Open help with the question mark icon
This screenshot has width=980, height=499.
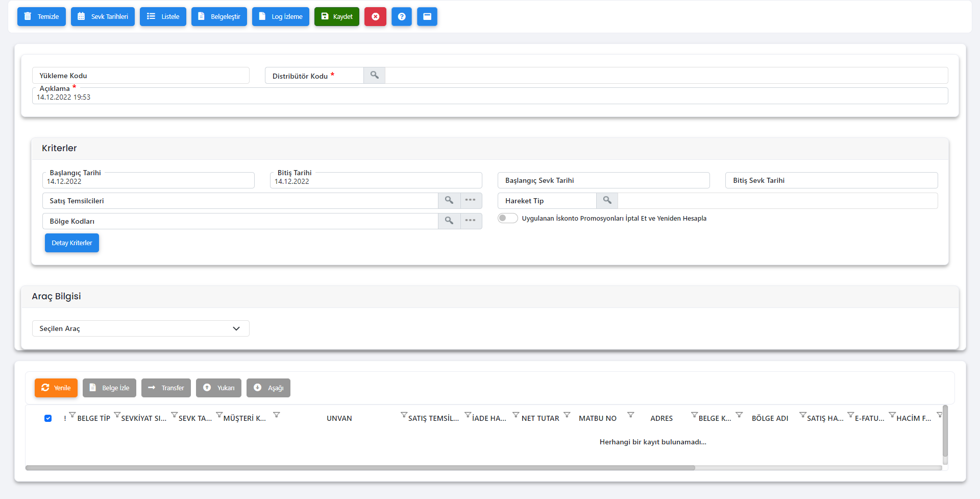402,16
